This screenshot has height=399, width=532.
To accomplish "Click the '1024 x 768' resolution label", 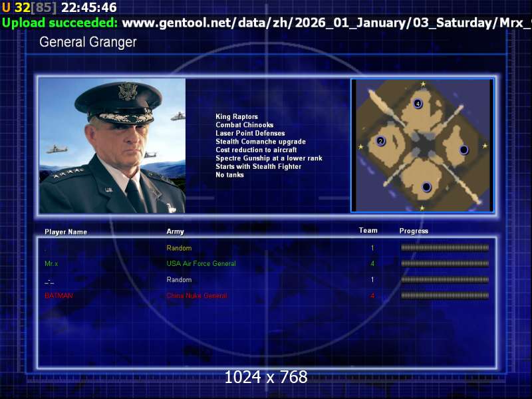I will [x=266, y=377].
